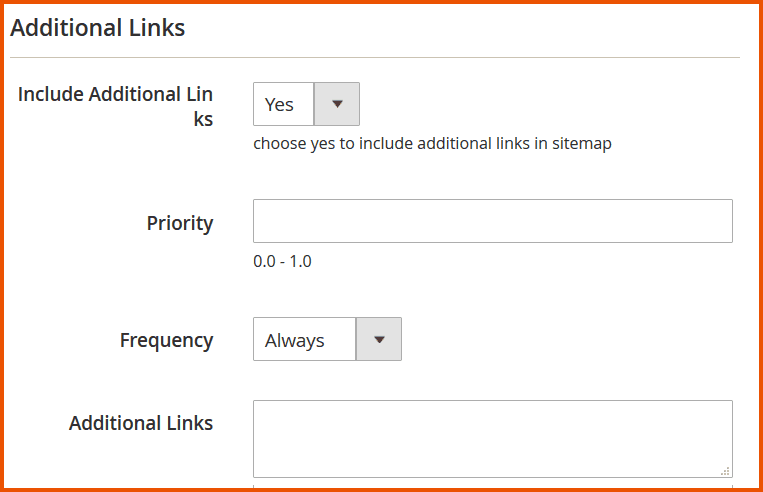Click the arrow button of the Always dropdown
Viewport: 763px width, 492px height.
(379, 340)
